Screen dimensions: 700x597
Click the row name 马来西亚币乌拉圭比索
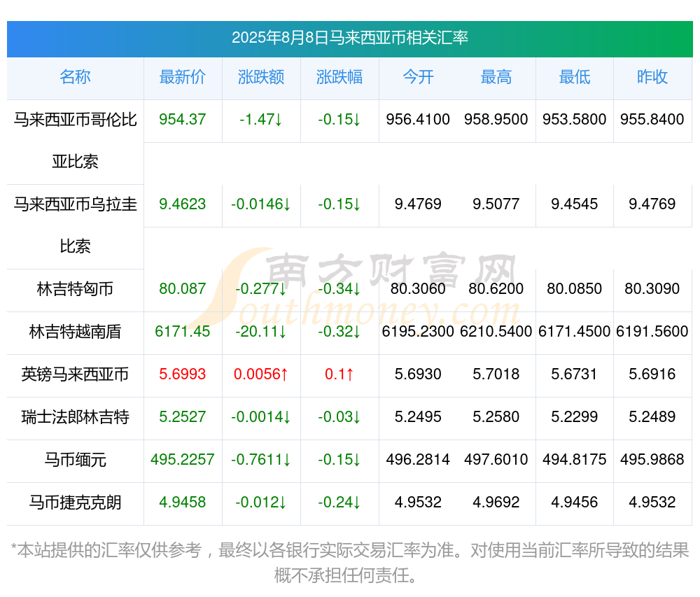75,225
